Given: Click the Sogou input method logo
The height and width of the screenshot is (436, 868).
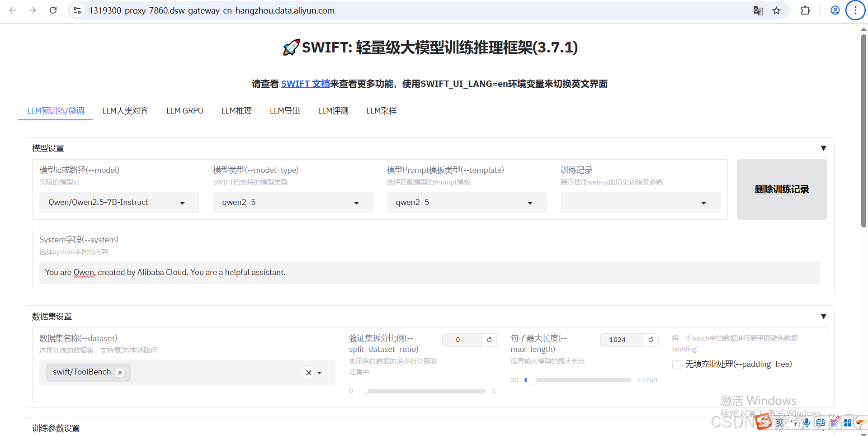Looking at the screenshot, I should tap(764, 422).
